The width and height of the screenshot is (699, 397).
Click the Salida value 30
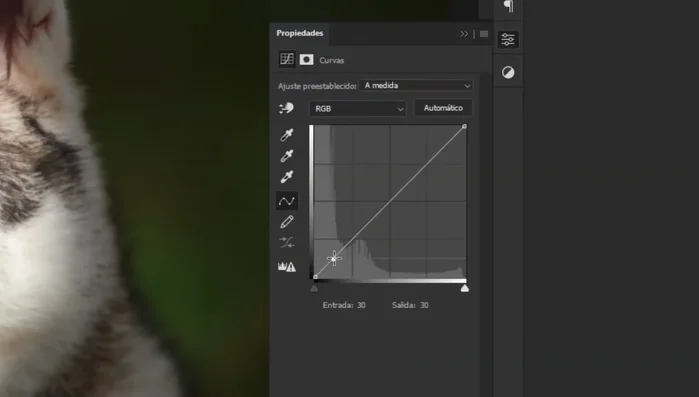[424, 305]
